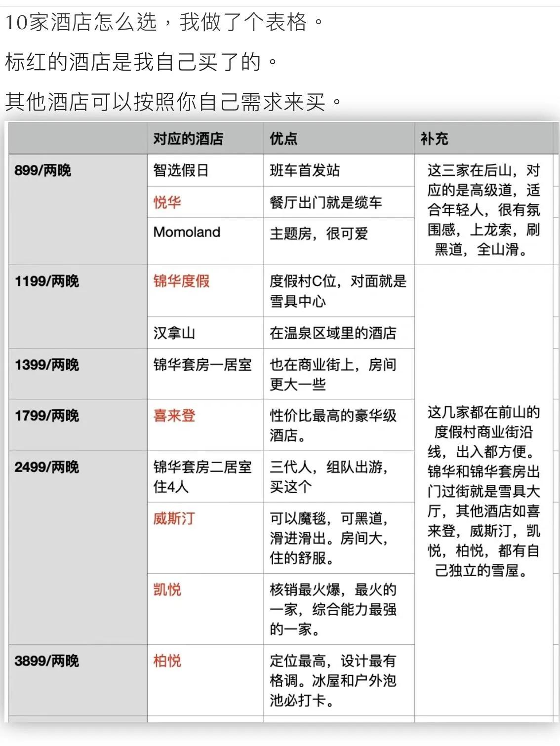Click the 补充 column header
The height and width of the screenshot is (746, 560).
pyautogui.click(x=434, y=139)
